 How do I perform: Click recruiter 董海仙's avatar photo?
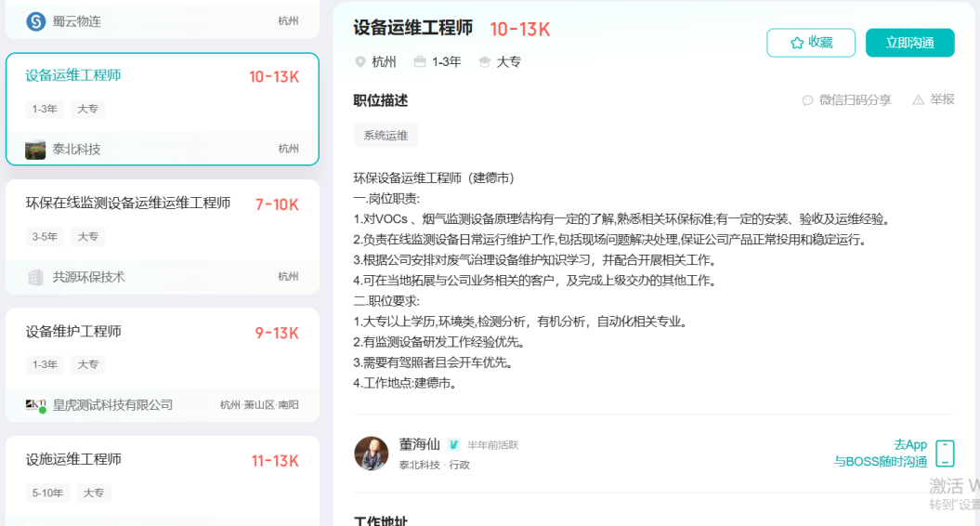coord(372,454)
